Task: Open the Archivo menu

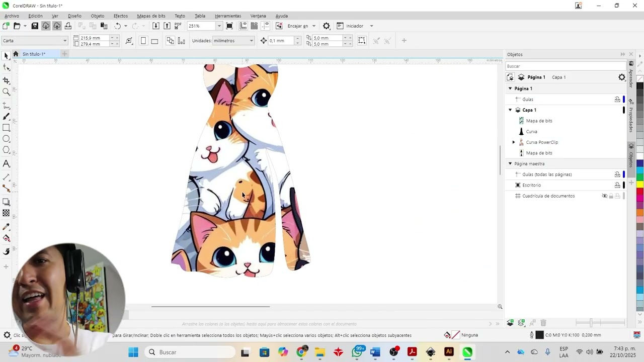Action: point(12,16)
